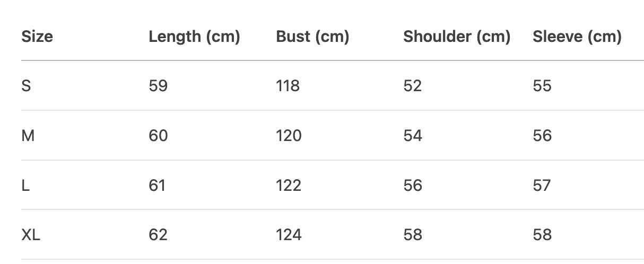Select the M size row label
The image size is (644, 264).
tap(28, 136)
